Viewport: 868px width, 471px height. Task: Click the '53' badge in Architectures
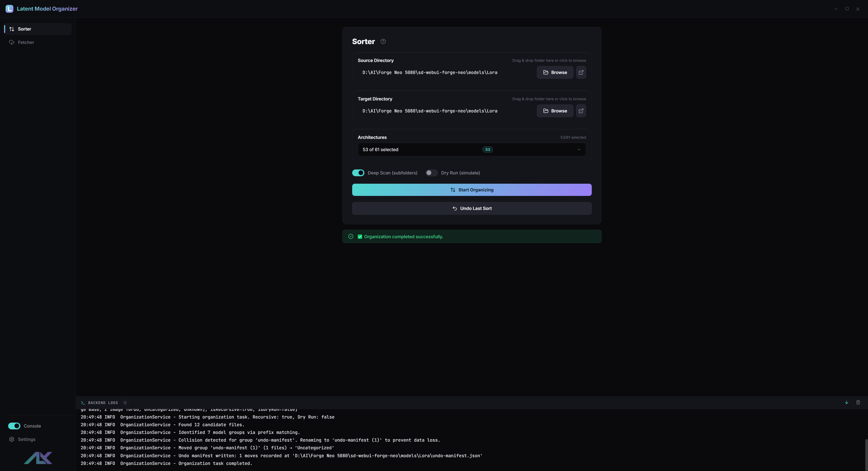click(487, 150)
